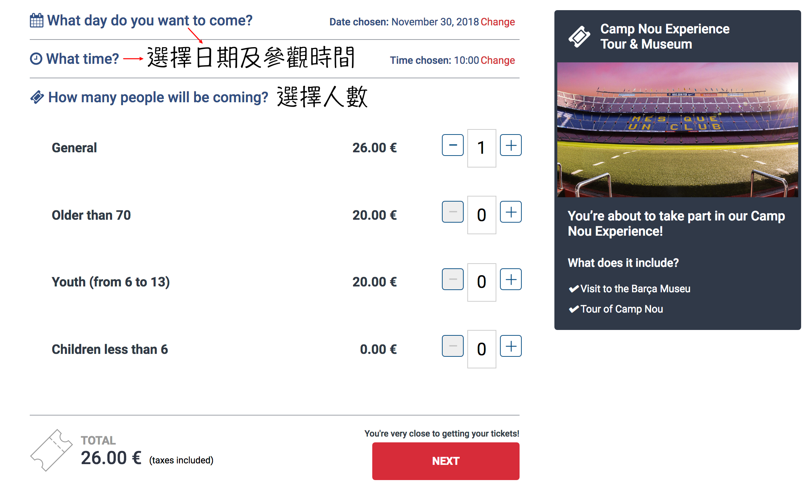The image size is (812, 504).
Task: Click the Children less than 6 quantity field
Action: 481,349
